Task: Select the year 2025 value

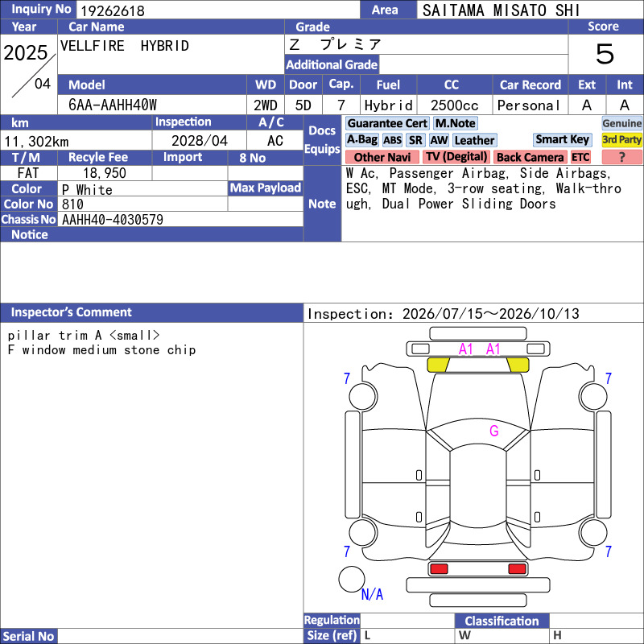Action: 26,52
